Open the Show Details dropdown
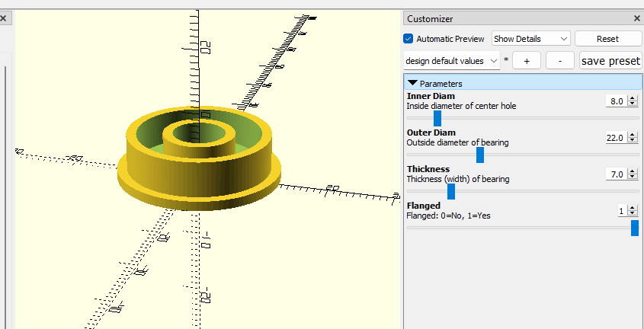 tap(531, 39)
